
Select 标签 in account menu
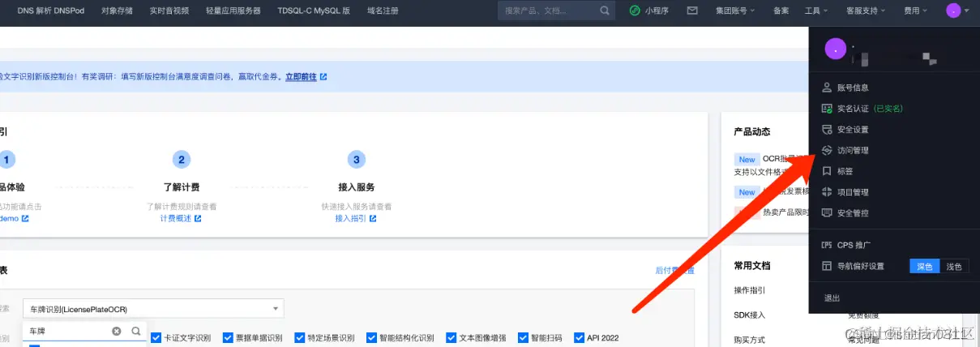[x=845, y=171]
